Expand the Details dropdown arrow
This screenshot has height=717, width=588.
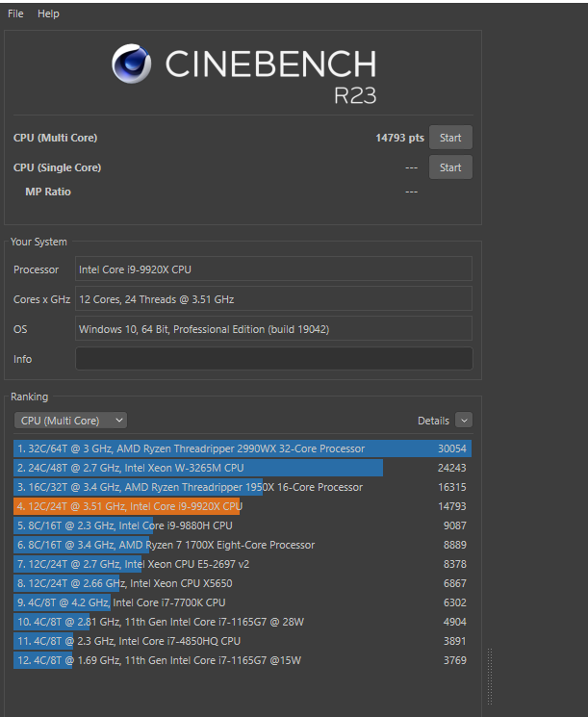[x=464, y=421]
